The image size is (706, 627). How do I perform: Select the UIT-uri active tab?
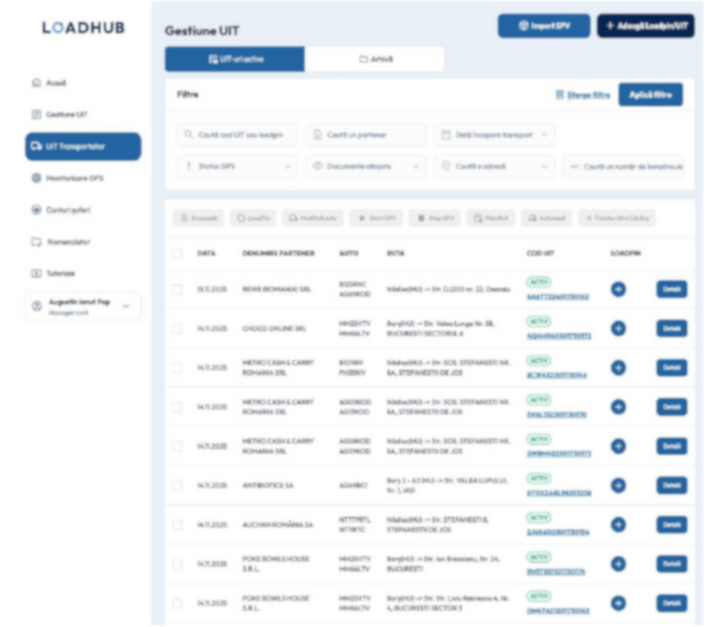coord(235,59)
